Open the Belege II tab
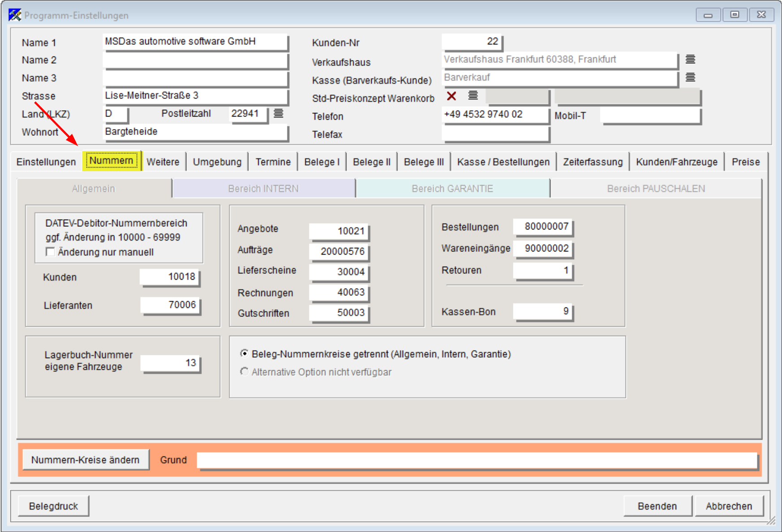782x532 pixels. 372,162
